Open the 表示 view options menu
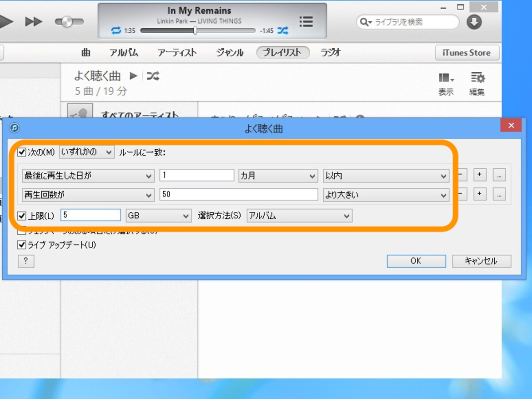Viewport: 532px width, 399px height. point(446,84)
